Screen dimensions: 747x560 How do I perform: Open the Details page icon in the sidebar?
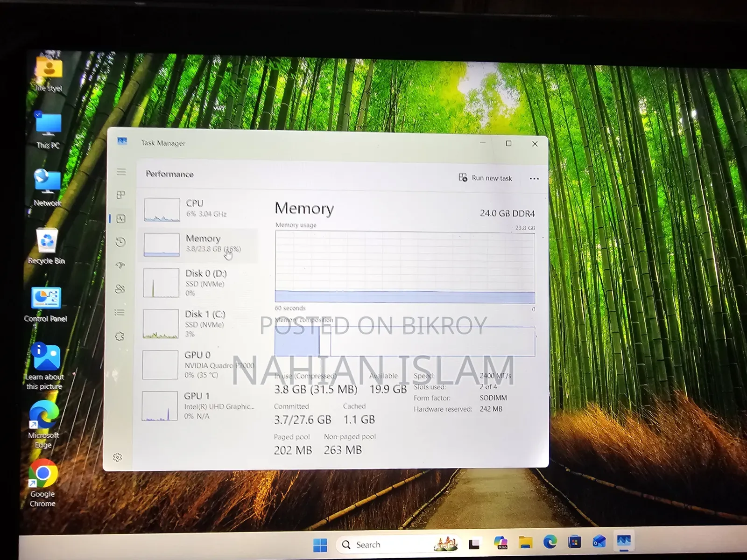(120, 312)
